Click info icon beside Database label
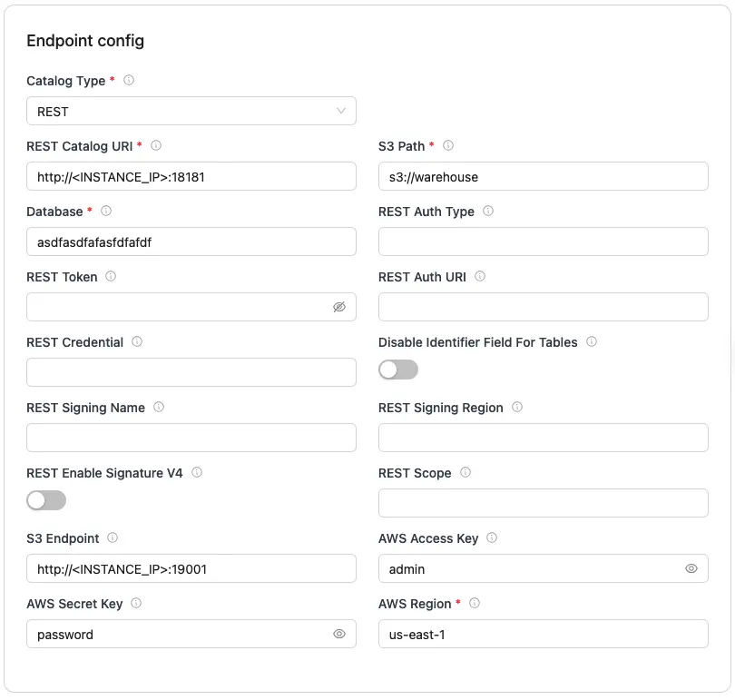The width and height of the screenshot is (735, 700). coord(106,212)
